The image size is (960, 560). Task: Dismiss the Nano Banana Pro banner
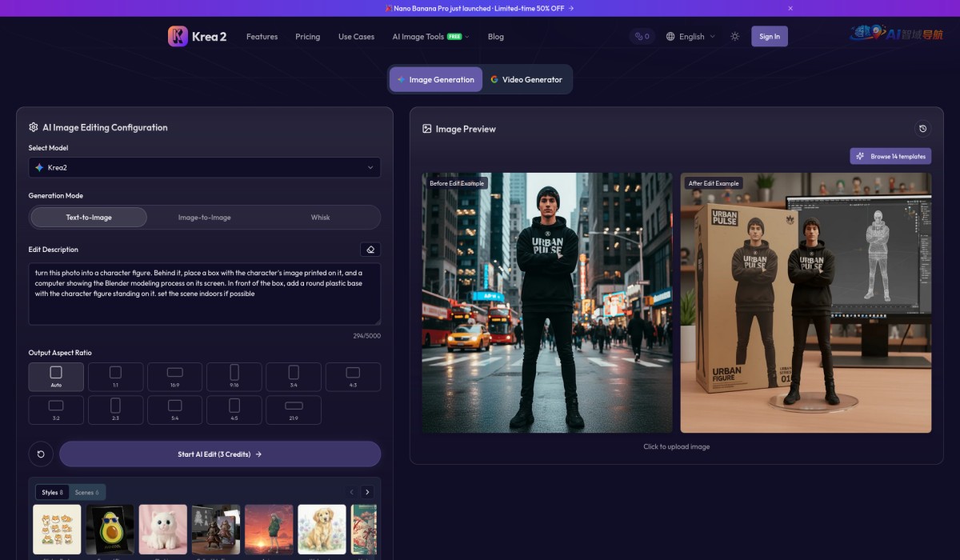click(x=790, y=8)
